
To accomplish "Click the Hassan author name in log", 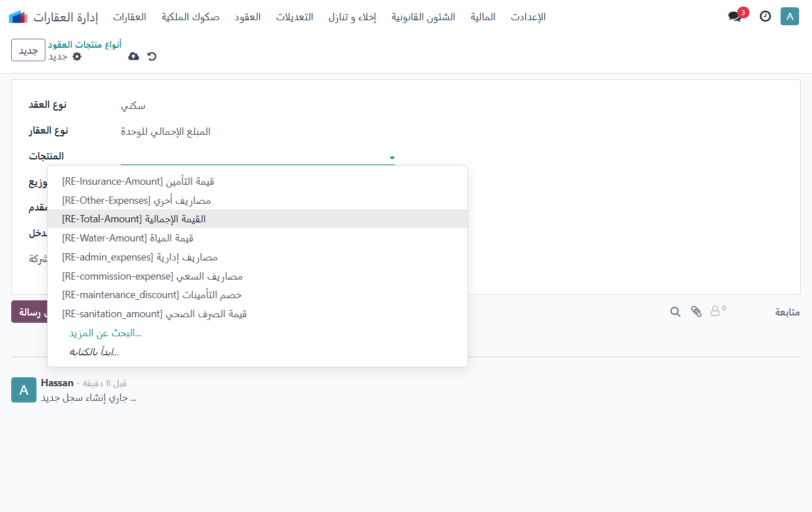I will tap(57, 383).
